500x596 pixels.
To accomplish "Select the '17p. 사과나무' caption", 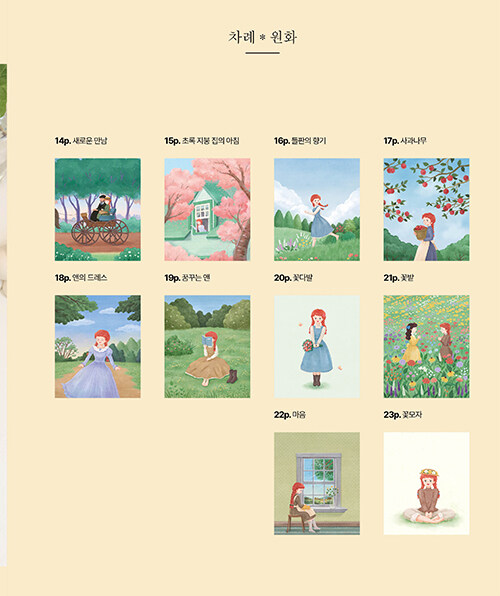I will coord(405,141).
